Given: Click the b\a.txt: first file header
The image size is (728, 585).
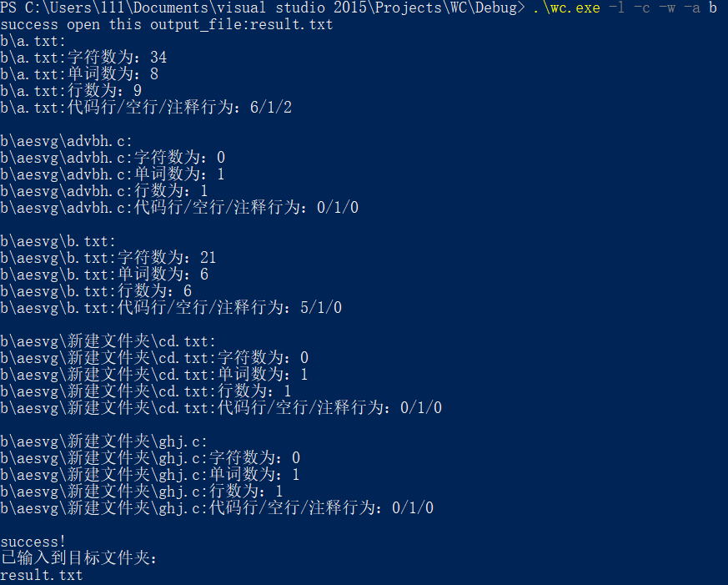Looking at the screenshot, I should [x=33, y=41].
